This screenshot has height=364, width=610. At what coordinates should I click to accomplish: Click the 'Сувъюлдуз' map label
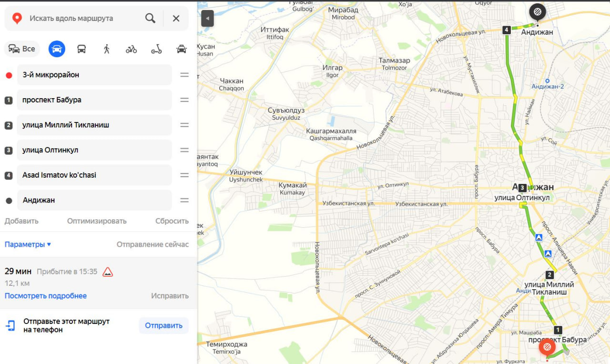pos(286,110)
